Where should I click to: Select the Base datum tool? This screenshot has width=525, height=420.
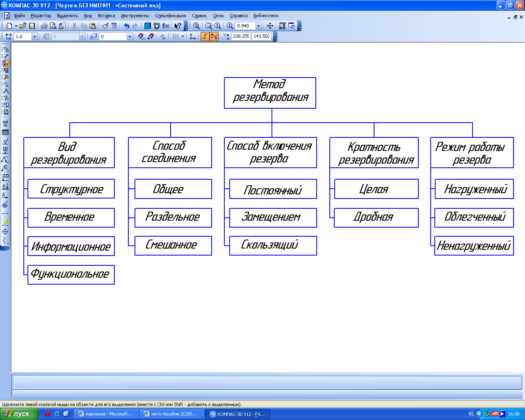click(x=5, y=151)
